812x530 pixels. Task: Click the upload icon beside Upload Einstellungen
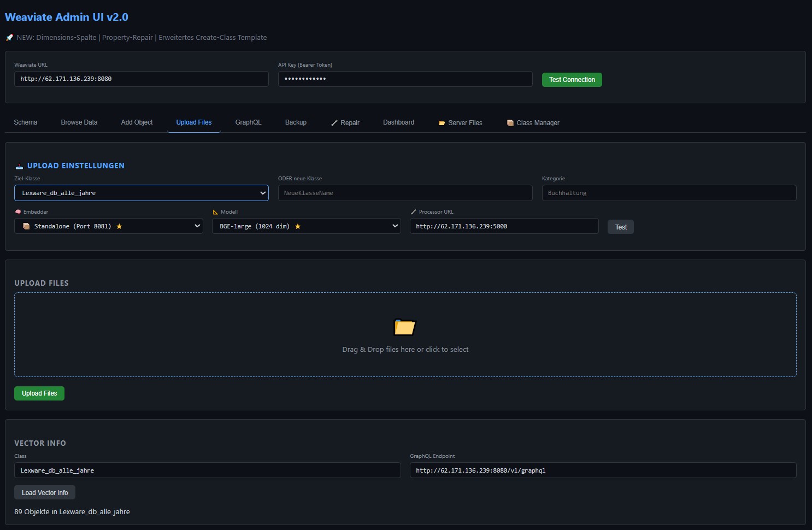click(19, 166)
